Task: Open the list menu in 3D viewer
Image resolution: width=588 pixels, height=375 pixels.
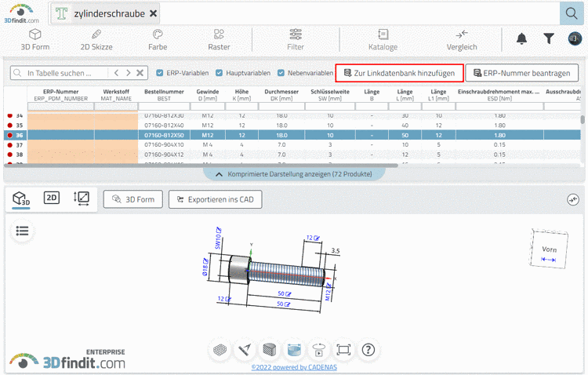Action: point(22,231)
